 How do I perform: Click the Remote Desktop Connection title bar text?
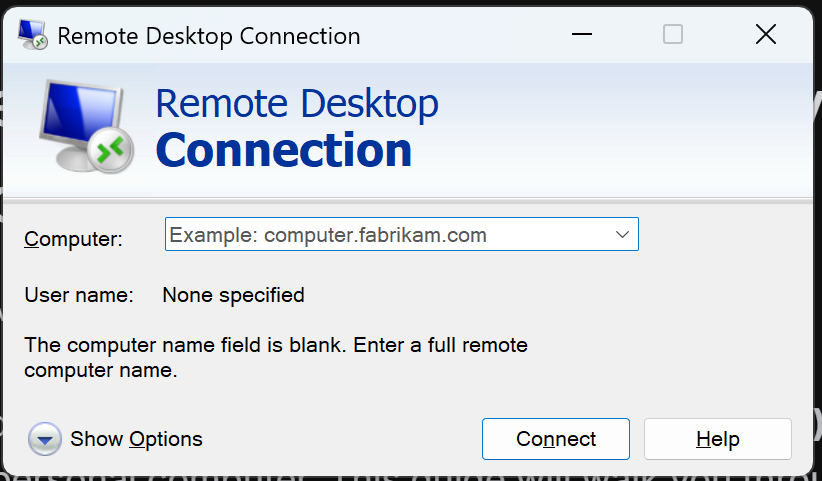click(209, 36)
